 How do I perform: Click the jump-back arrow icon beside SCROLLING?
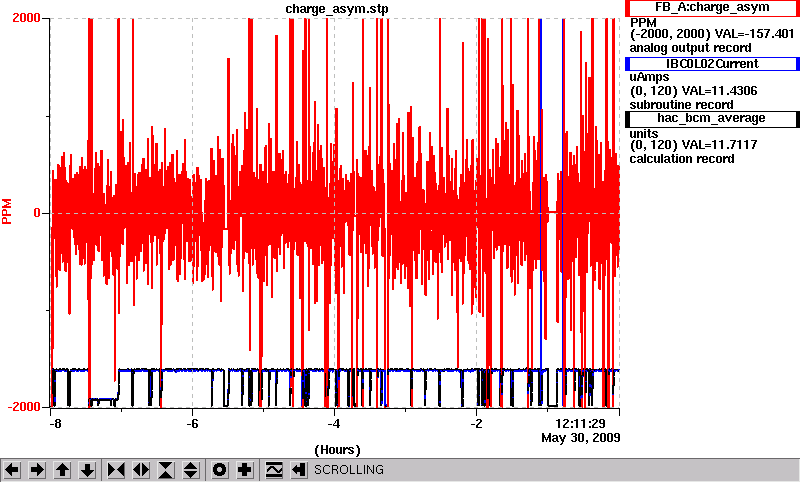[x=299, y=470]
